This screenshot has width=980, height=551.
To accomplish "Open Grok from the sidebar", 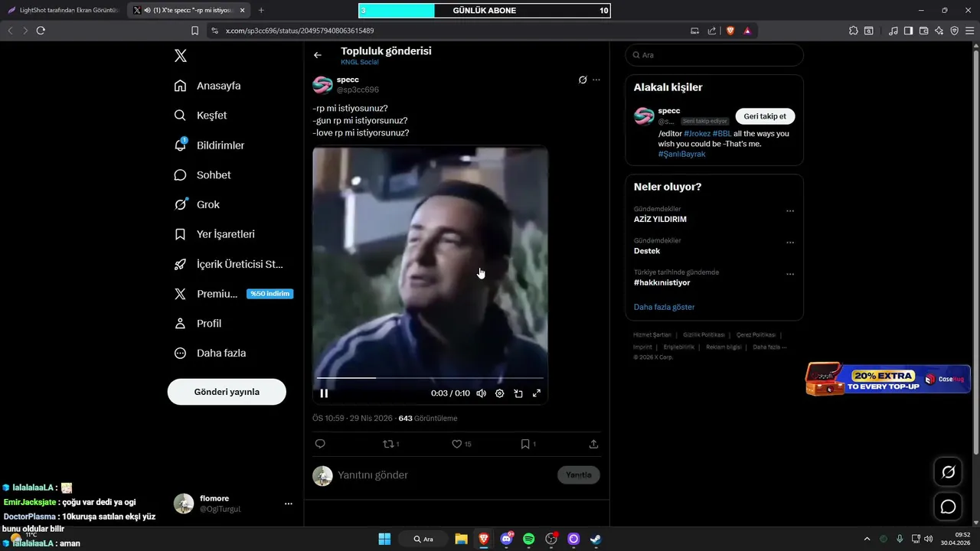I will point(197,205).
